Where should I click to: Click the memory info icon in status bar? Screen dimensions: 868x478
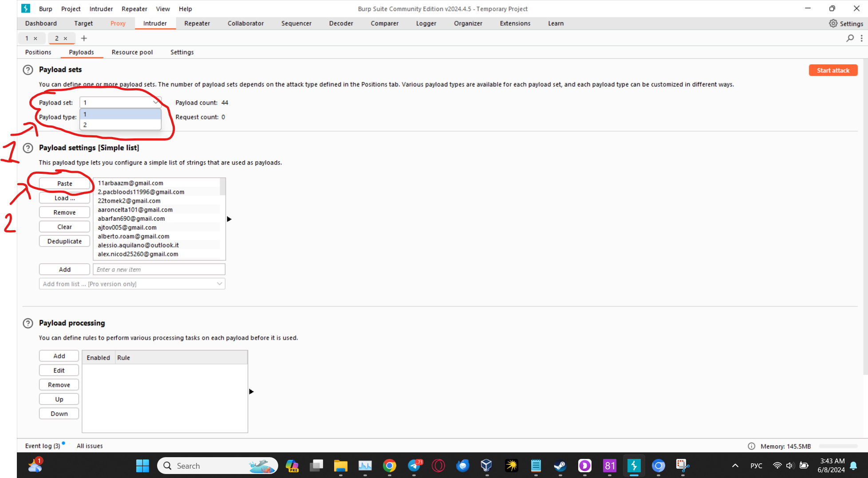(x=751, y=446)
